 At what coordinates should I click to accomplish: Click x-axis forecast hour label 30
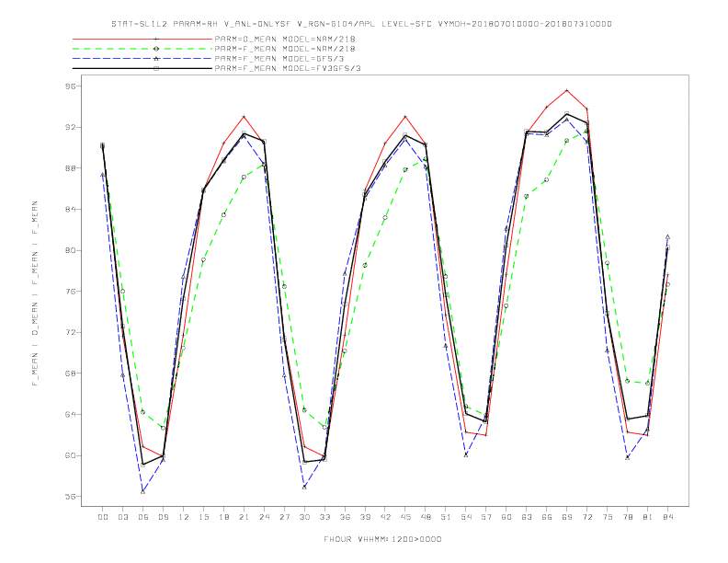pos(304,517)
